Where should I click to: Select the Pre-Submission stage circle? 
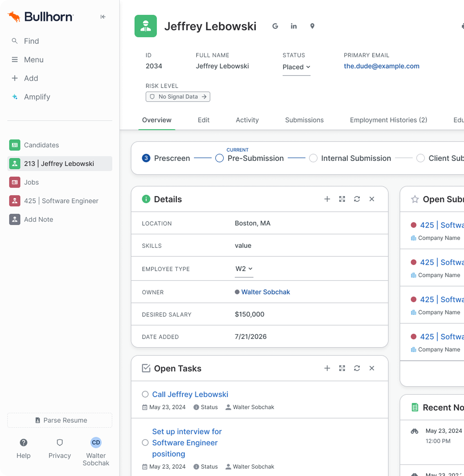[x=219, y=158]
